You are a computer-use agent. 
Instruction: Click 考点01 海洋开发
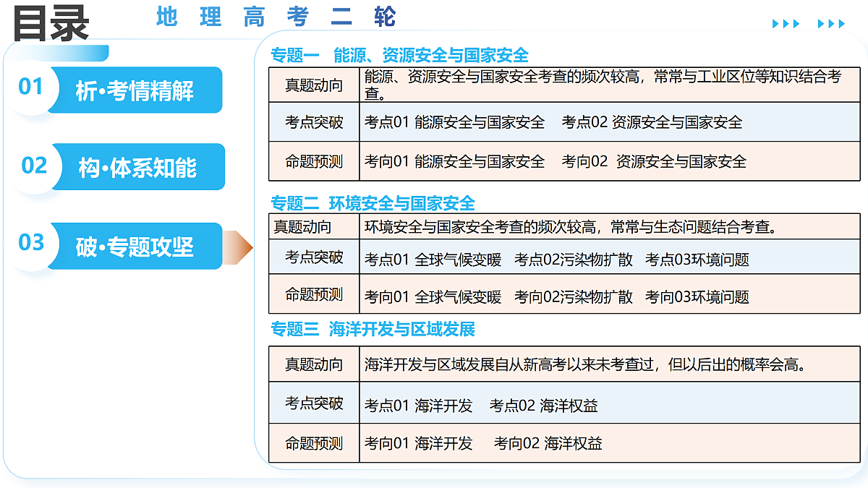(418, 406)
